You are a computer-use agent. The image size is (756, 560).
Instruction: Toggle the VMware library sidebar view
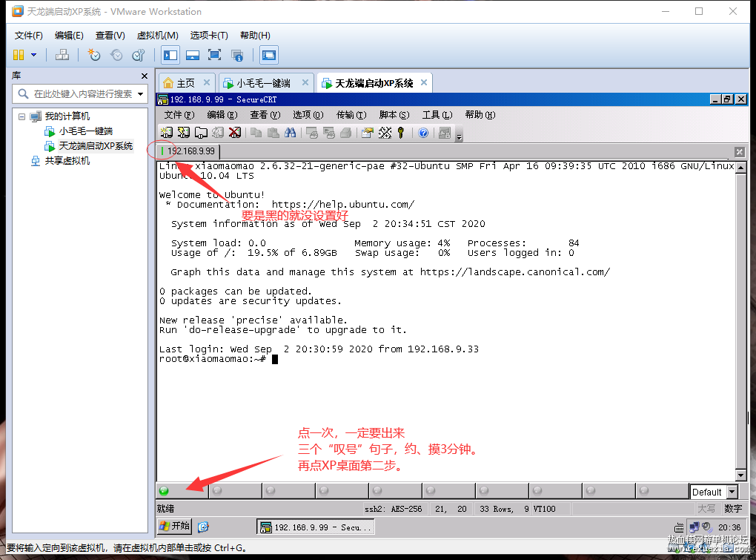click(170, 55)
